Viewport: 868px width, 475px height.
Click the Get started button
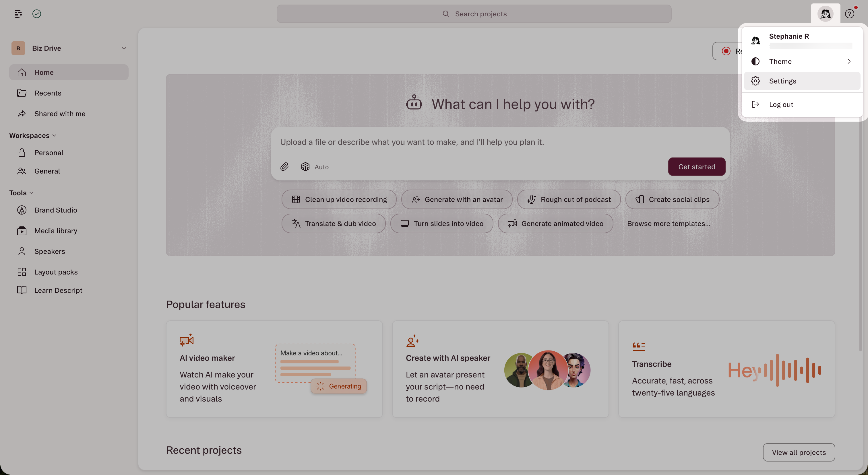coord(696,167)
